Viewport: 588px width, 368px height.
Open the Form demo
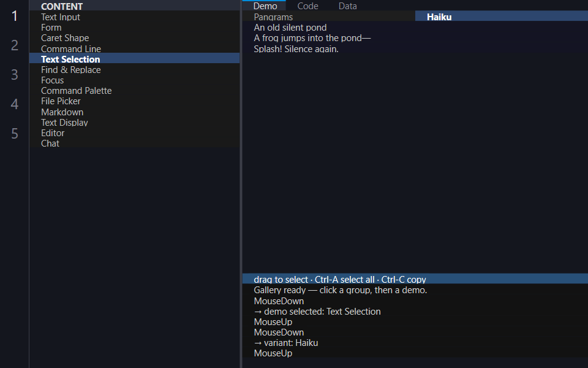[x=134, y=28]
